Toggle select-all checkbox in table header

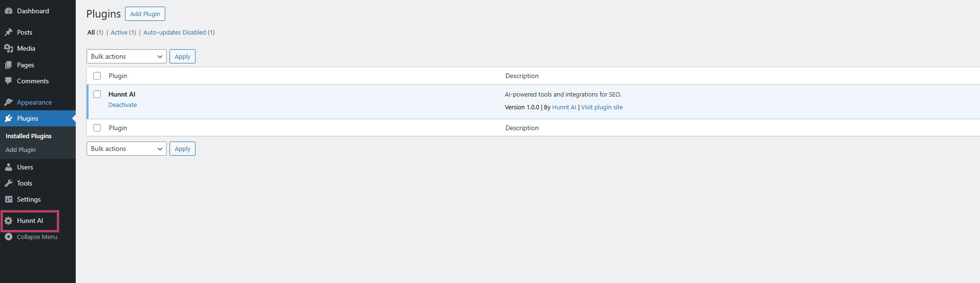(x=97, y=76)
